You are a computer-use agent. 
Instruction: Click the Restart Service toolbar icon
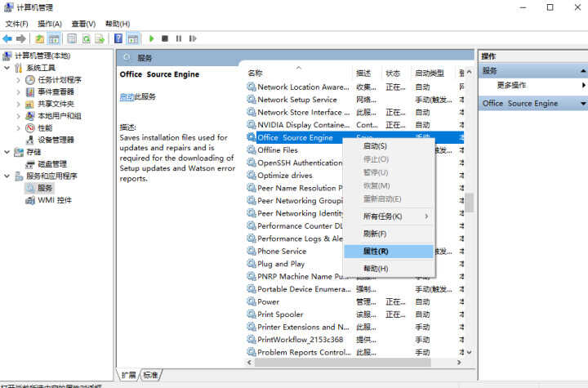pyautogui.click(x=192, y=38)
